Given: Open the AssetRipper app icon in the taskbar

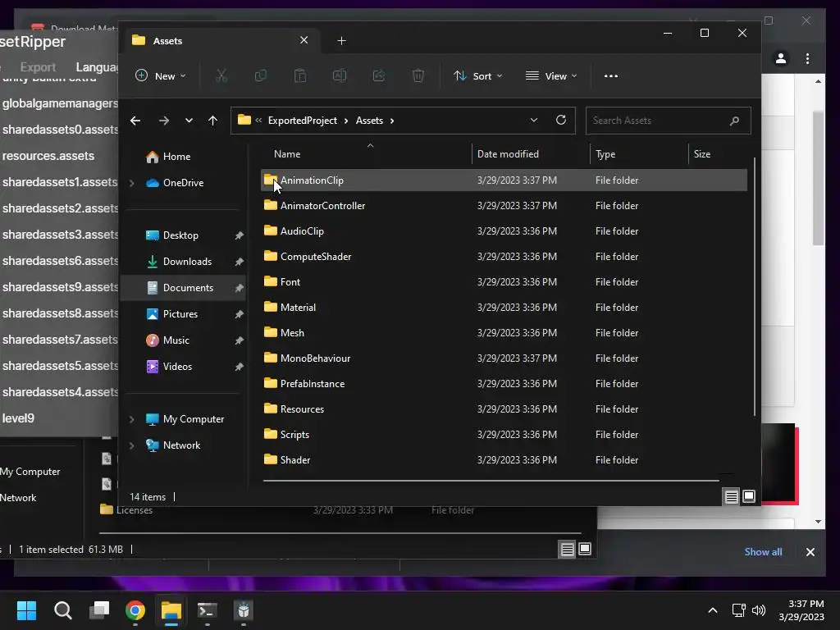Looking at the screenshot, I should point(244,610).
